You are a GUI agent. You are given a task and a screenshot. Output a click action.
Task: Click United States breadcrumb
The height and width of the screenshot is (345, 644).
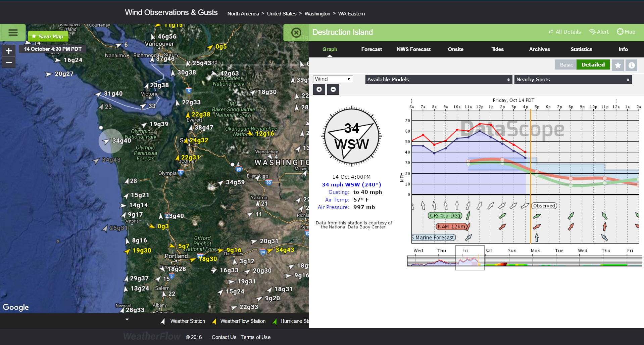click(x=282, y=14)
